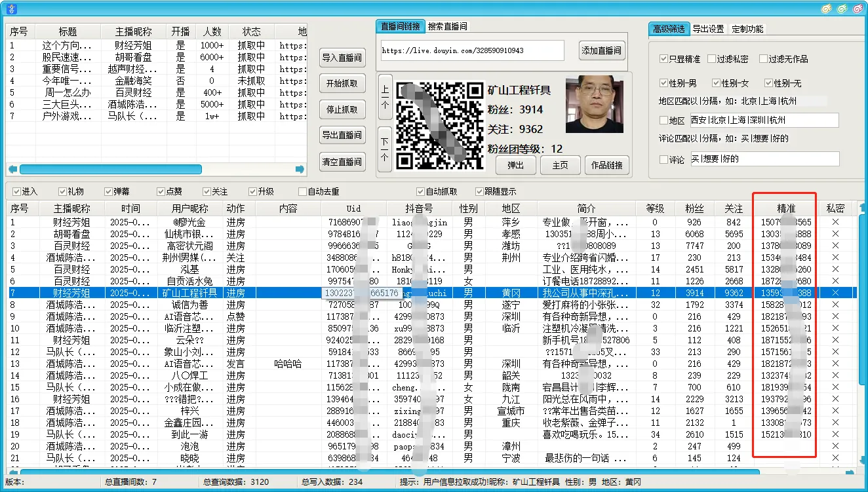
Task: Click the X in 私密 column of row 7
Action: (835, 293)
